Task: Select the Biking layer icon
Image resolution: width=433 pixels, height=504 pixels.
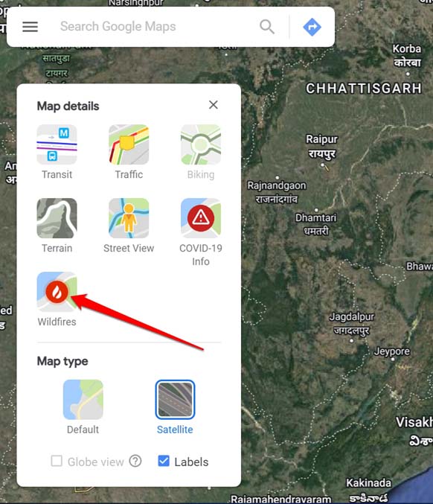Action: [201, 144]
